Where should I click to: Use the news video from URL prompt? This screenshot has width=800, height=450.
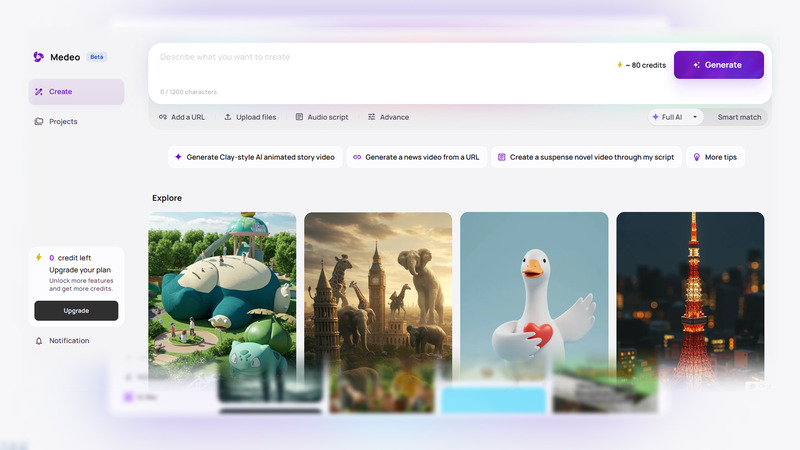416,157
